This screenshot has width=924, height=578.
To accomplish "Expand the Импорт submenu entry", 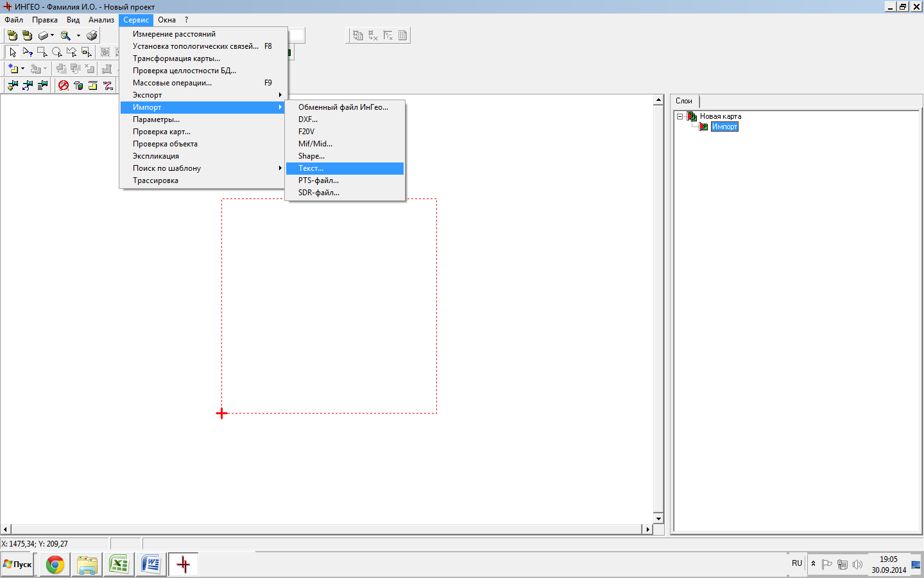I will [x=203, y=107].
